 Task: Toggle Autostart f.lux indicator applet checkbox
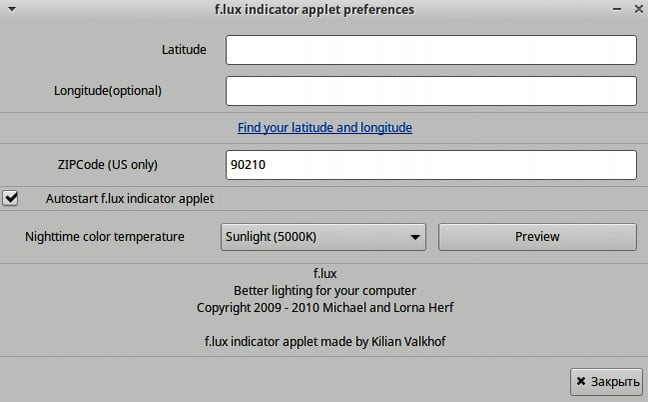[x=10, y=198]
